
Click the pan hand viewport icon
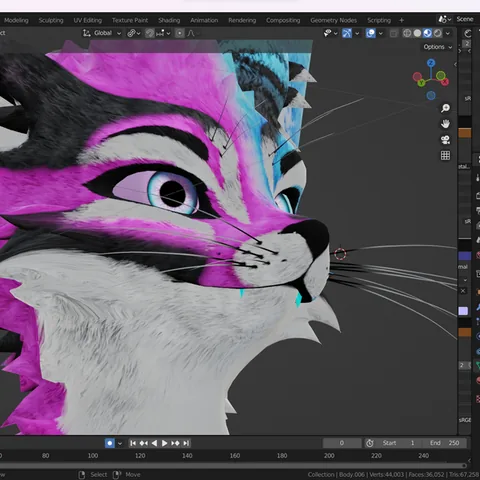445,124
